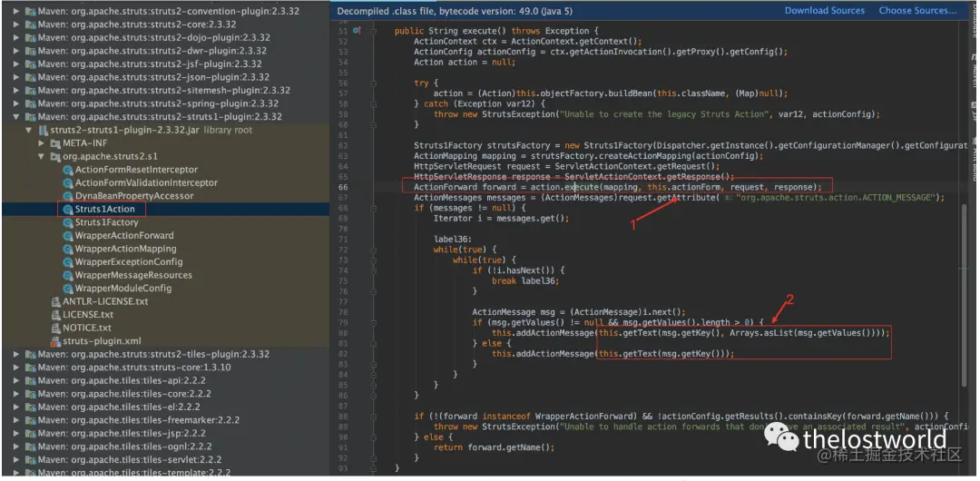Screen dimensions: 980x481
Task: Expand the struts2-convention-plugin:2.3.32 library node
Action: click(x=16, y=11)
